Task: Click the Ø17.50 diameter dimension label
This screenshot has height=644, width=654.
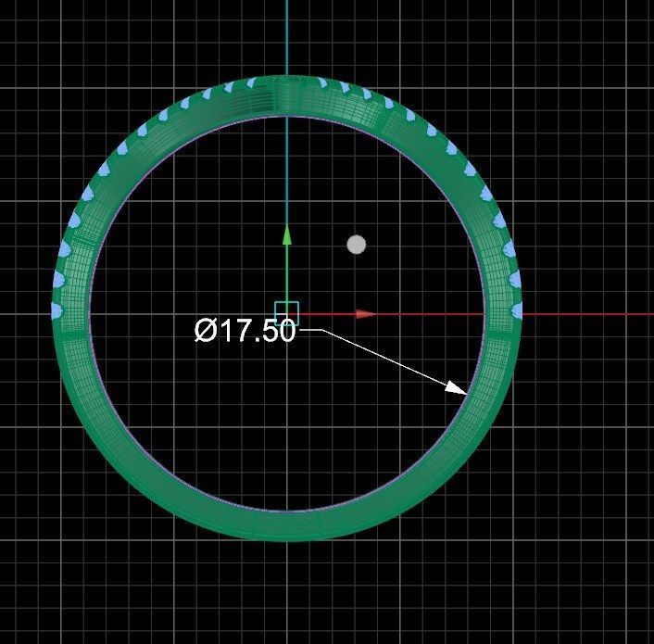Action: coord(245,331)
